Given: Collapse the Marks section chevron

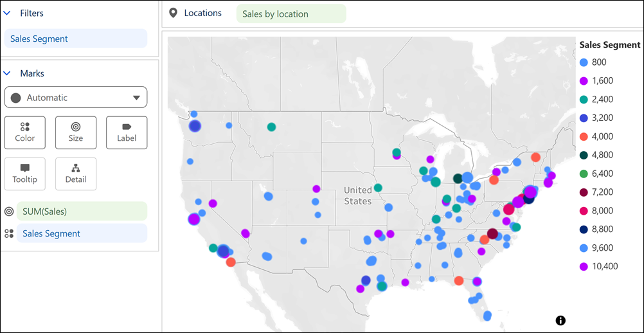Looking at the screenshot, I should tap(7, 73).
